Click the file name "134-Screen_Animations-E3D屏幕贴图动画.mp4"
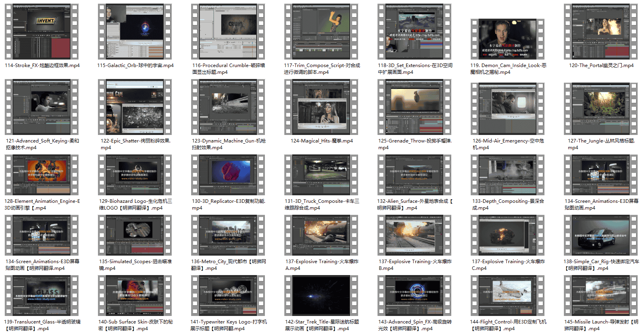 602,204
